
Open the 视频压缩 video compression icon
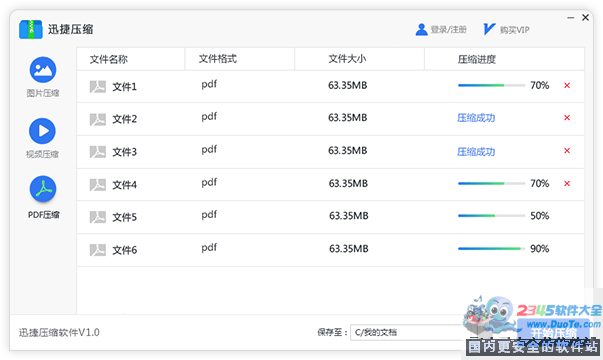point(43,131)
